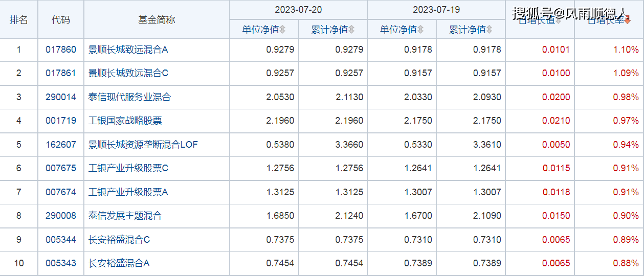This screenshot has height=276, width=644.
Task: Open 工银国家战略股票 fund page
Action: (x=125, y=121)
